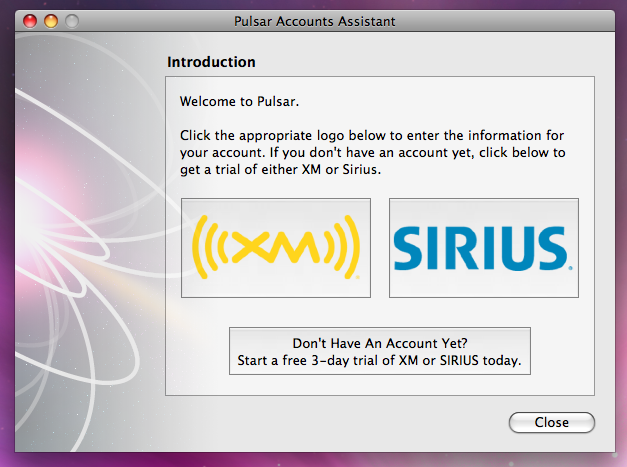Click the 'Welcome to Pulsar.' text
This screenshot has height=467, width=627.
pyautogui.click(x=239, y=101)
